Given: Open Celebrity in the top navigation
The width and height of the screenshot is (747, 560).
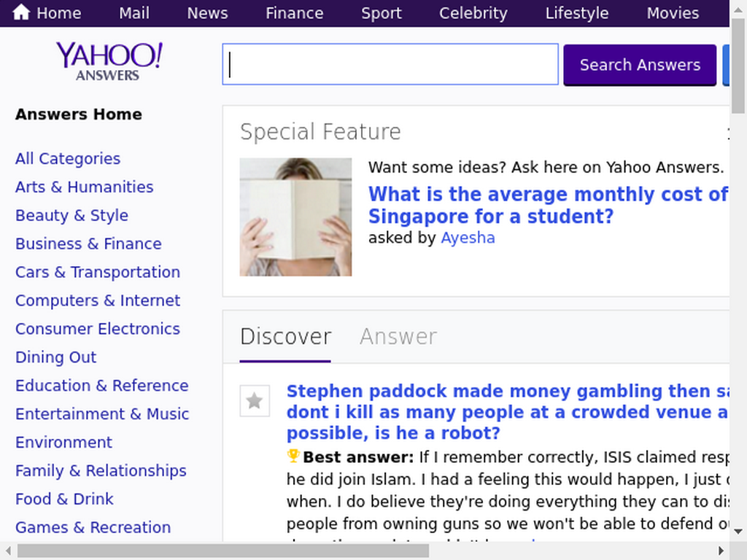Looking at the screenshot, I should point(473,13).
